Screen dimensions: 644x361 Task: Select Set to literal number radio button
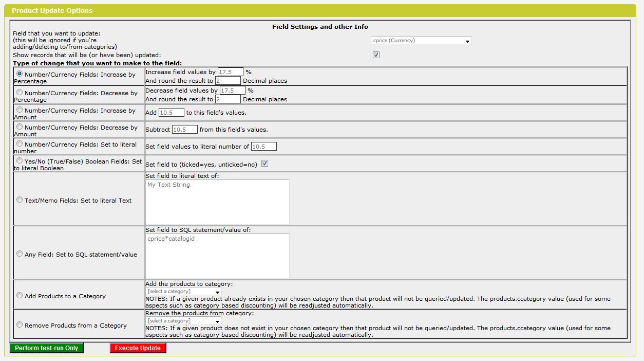click(x=20, y=143)
